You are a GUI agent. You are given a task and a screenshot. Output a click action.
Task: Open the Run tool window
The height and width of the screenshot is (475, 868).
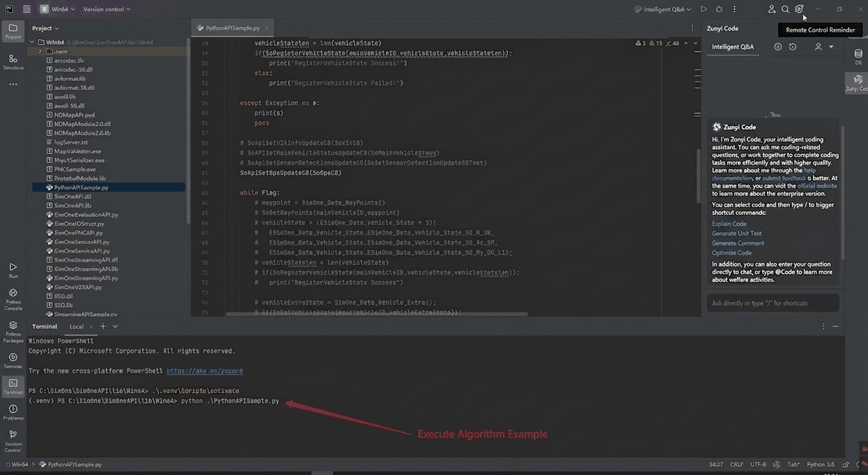coord(13,270)
